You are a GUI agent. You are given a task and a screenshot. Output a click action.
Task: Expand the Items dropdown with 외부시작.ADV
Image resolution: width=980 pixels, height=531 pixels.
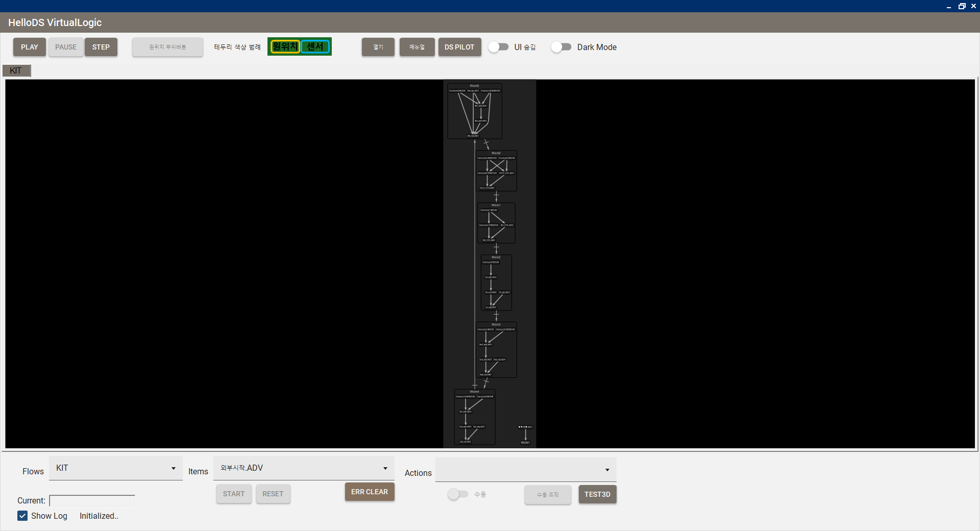tap(304, 468)
